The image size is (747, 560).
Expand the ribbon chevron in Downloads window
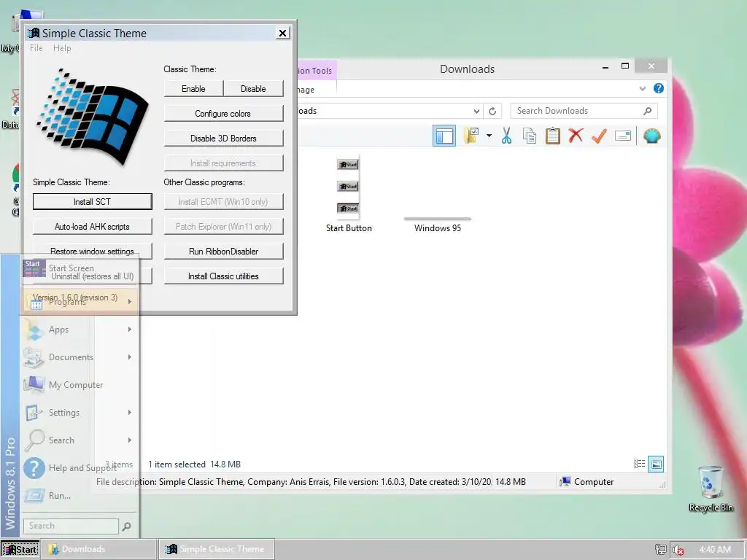pos(643,88)
